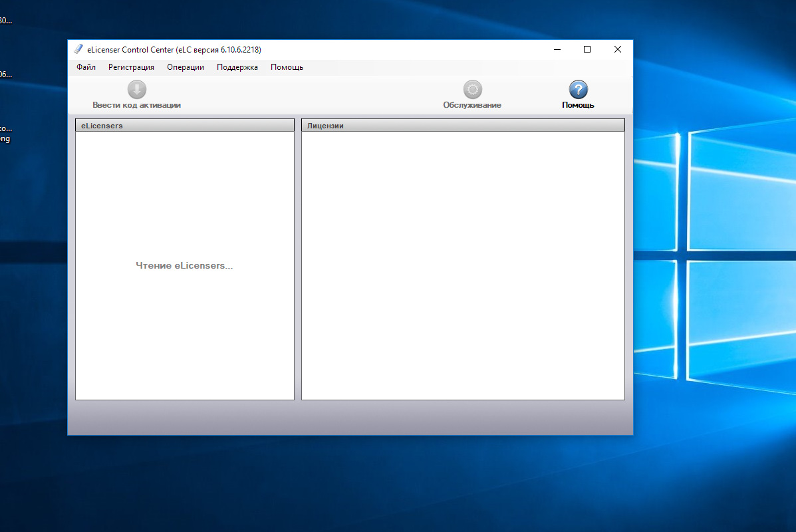Click the download arrow icon for activation code

click(136, 90)
